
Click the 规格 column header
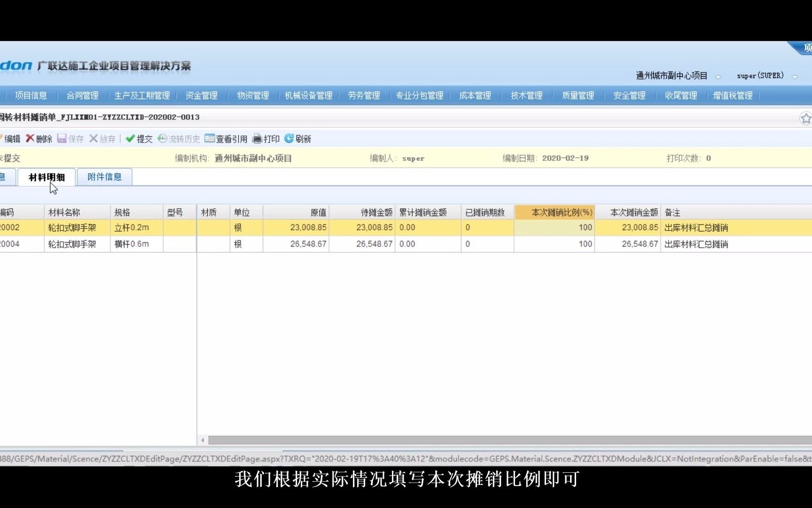pyautogui.click(x=137, y=213)
